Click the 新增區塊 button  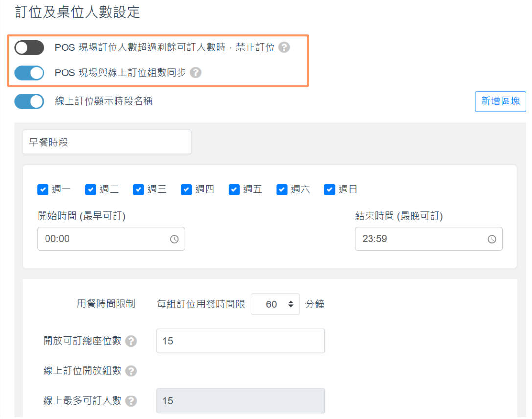[500, 101]
